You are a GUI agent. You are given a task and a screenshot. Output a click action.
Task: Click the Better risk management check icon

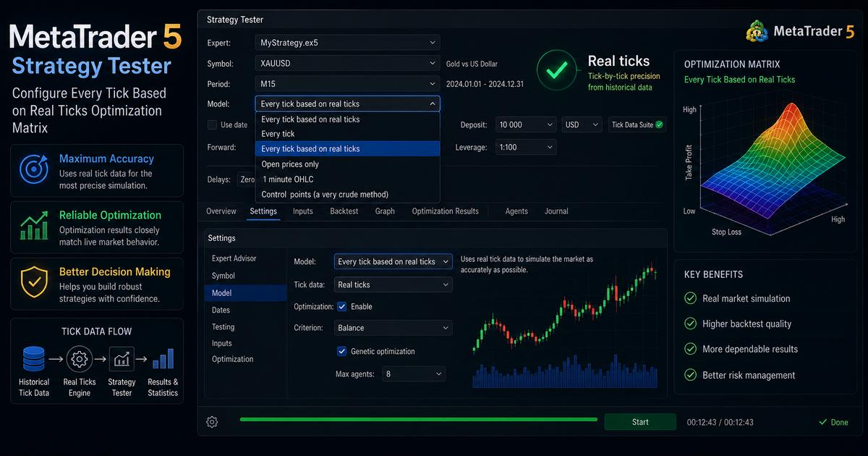pos(690,375)
